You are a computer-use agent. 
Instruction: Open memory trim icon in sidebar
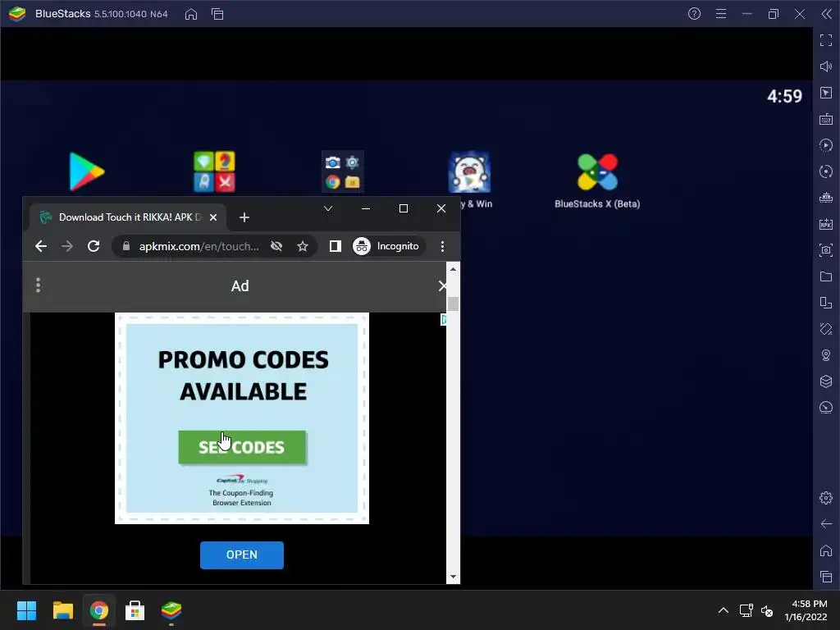coord(826,198)
